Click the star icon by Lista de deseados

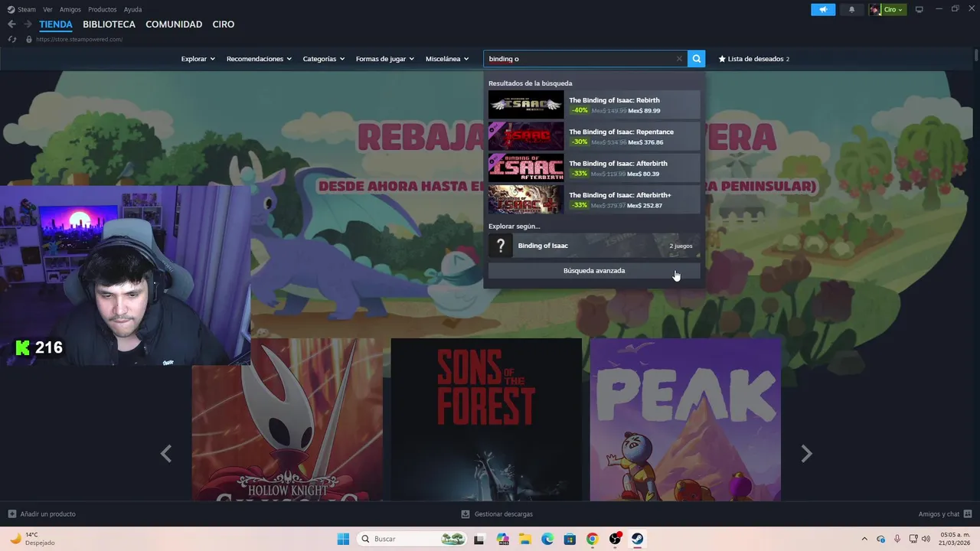(x=722, y=59)
